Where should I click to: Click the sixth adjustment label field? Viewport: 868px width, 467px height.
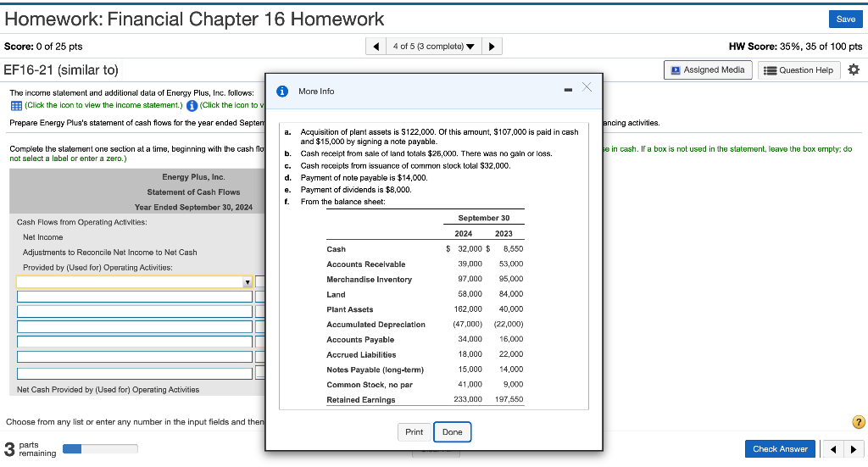(135, 357)
